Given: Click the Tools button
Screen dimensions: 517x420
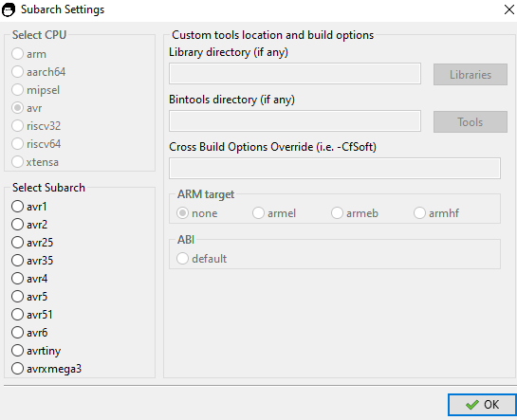Looking at the screenshot, I should coord(471,122).
